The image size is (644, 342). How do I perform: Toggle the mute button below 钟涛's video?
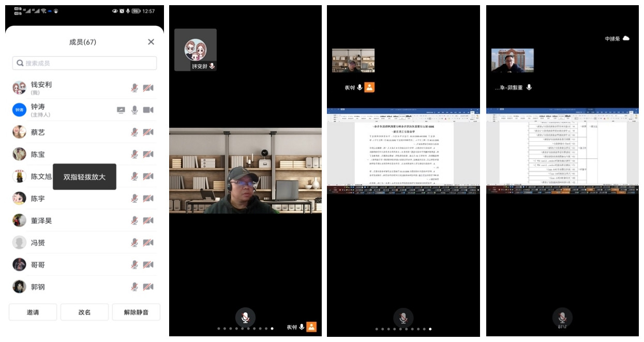(245, 318)
